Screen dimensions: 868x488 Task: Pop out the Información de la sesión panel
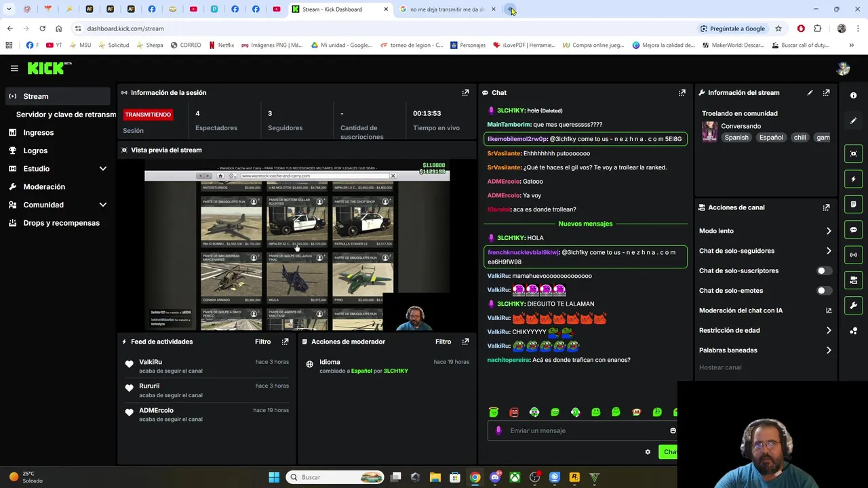point(465,93)
